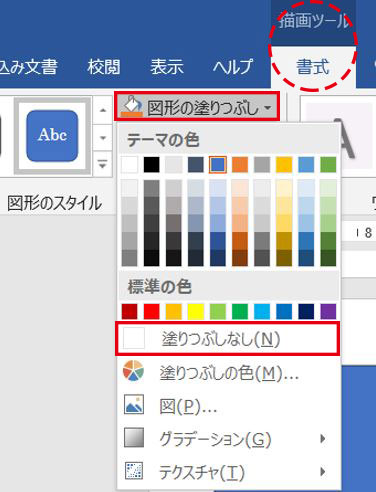Switch to the 校閲 tab

point(104,67)
